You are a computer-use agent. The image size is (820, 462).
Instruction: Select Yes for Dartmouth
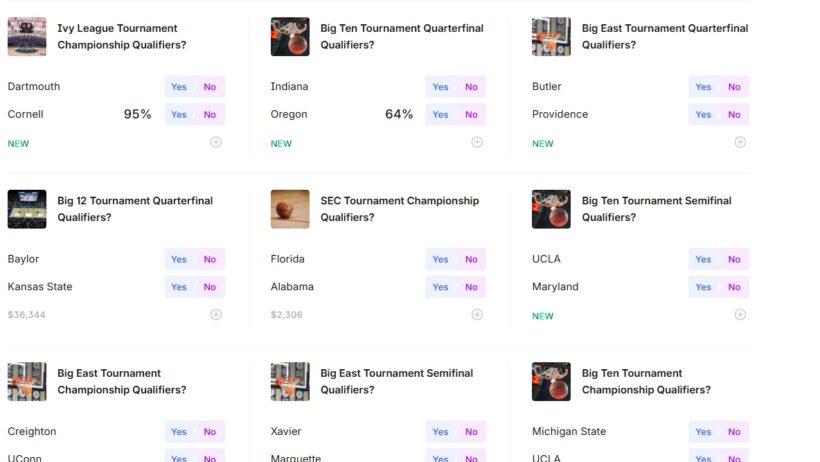point(179,87)
